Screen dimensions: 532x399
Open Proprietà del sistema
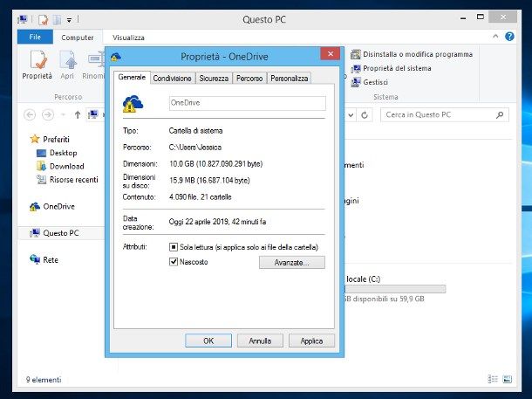click(x=391, y=69)
